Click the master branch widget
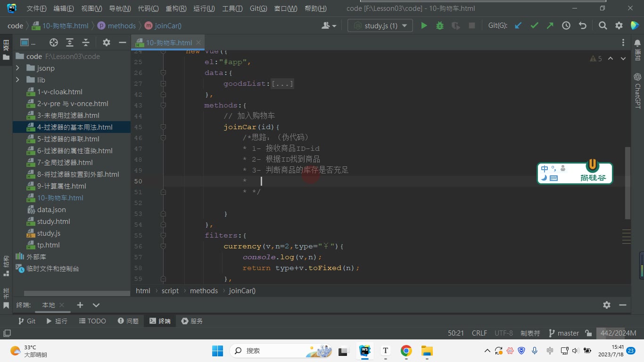Image resolution: width=644 pixels, height=362 pixels. pyautogui.click(x=564, y=333)
